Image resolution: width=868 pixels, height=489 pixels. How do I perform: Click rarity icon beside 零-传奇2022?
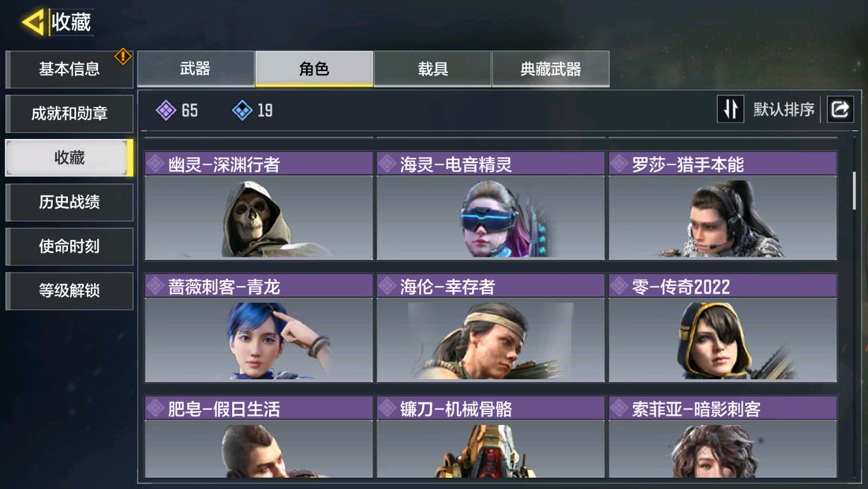pos(619,286)
